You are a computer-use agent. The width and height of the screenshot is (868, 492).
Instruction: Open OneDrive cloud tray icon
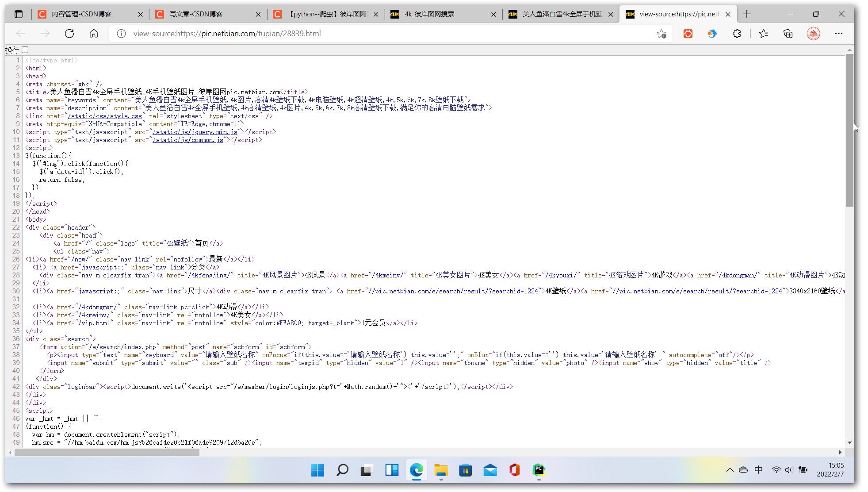pyautogui.click(x=743, y=470)
